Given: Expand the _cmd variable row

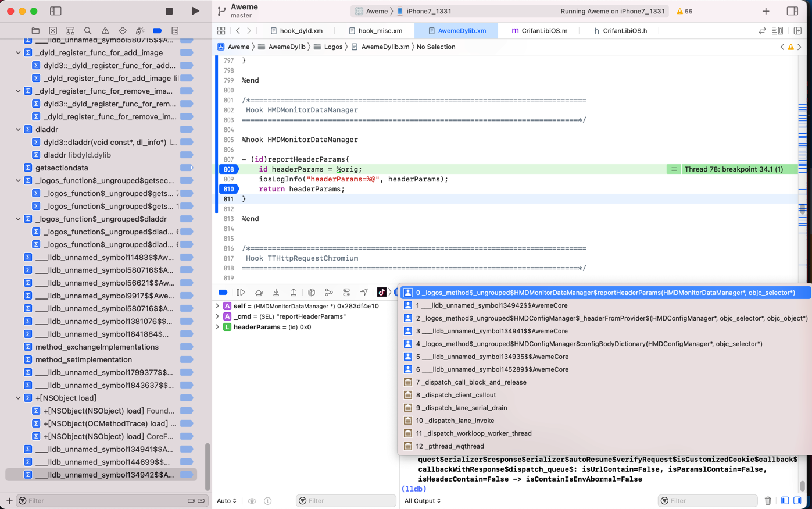Looking at the screenshot, I should click(x=217, y=316).
